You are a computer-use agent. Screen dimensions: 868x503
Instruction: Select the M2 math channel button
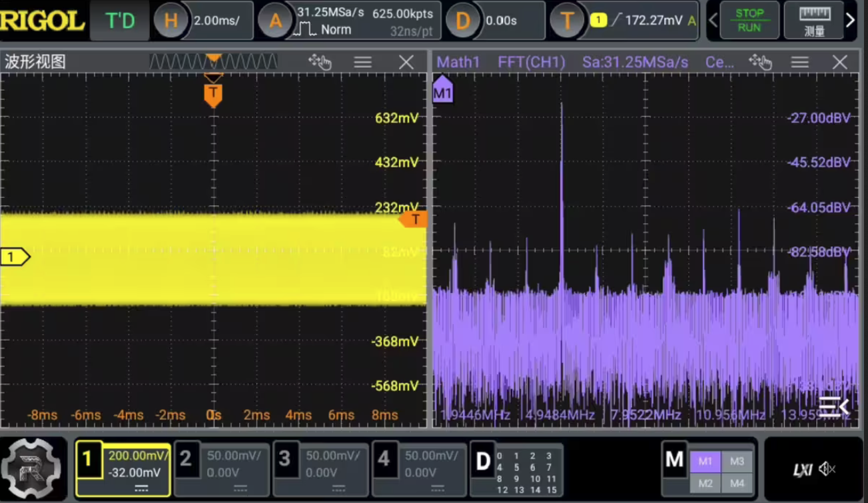[x=705, y=484]
